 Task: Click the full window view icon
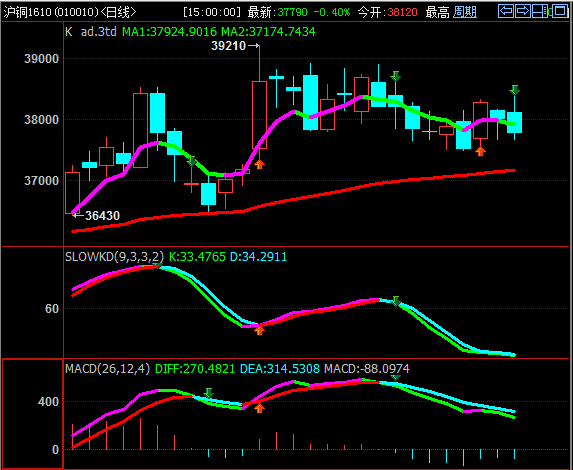(560, 11)
